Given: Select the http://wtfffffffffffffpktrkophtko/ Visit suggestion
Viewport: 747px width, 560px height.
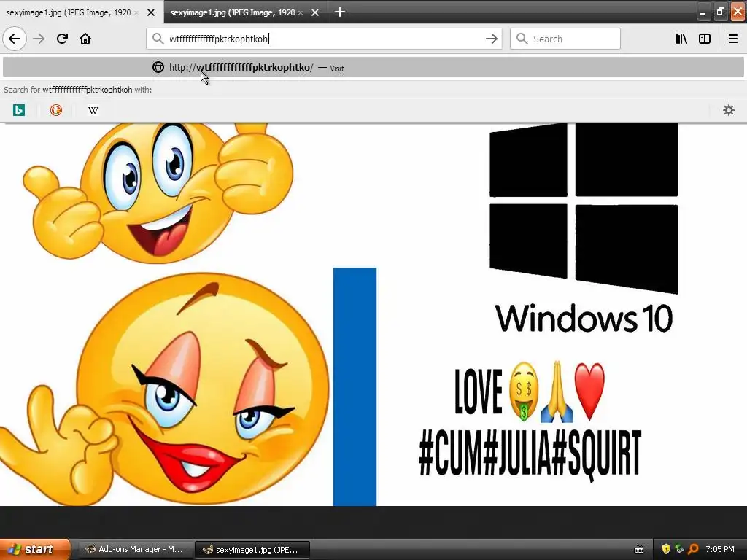Looking at the screenshot, I should (373, 67).
